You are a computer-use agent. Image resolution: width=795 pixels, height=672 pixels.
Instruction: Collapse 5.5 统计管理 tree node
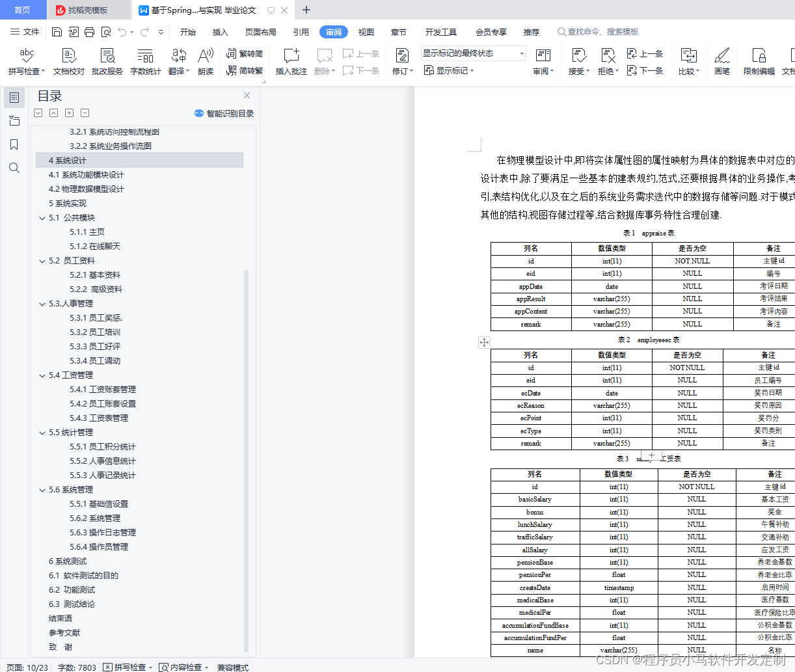pyautogui.click(x=42, y=433)
